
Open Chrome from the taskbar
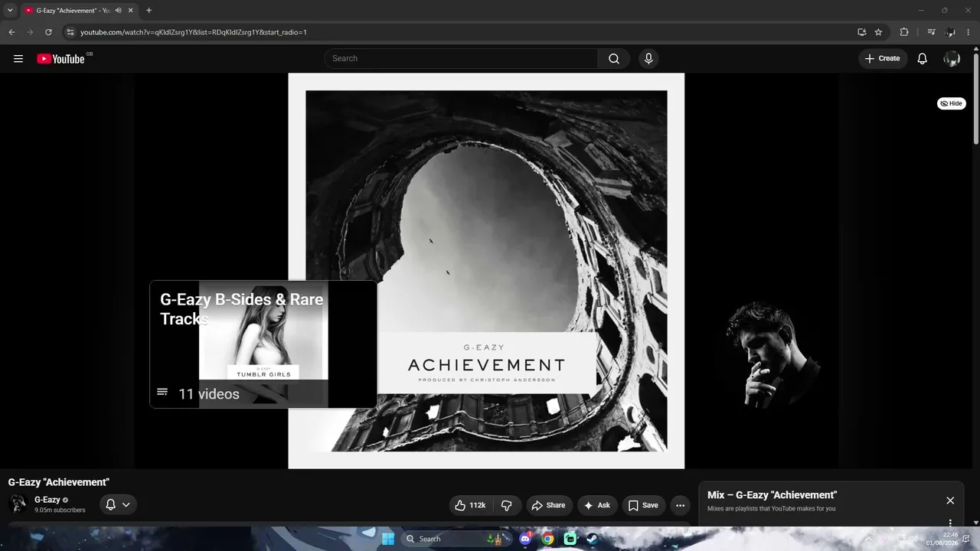coord(547,539)
